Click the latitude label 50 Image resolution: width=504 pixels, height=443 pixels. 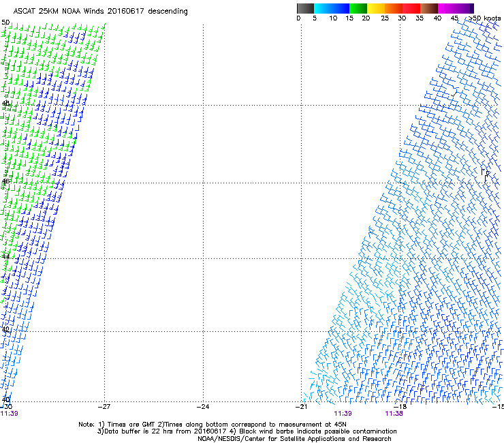pyautogui.click(x=5, y=22)
